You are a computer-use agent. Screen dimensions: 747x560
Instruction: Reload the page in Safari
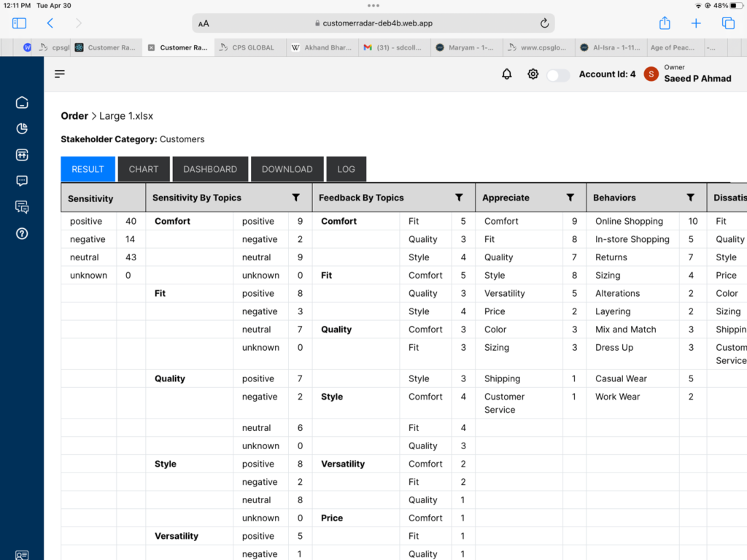(544, 23)
